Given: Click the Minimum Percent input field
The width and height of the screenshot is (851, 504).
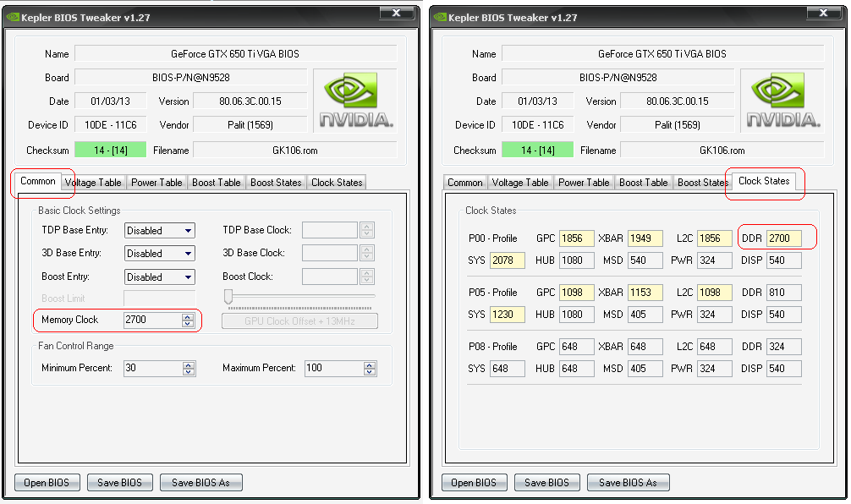Looking at the screenshot, I should pos(154,369).
